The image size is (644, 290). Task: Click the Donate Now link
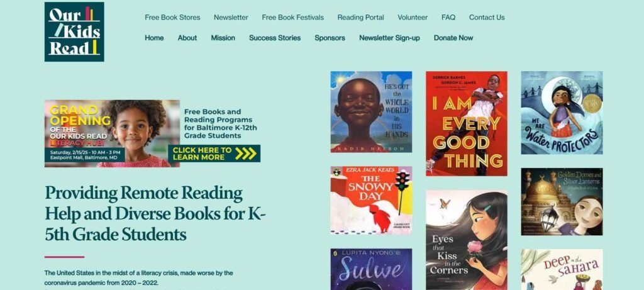(x=453, y=38)
